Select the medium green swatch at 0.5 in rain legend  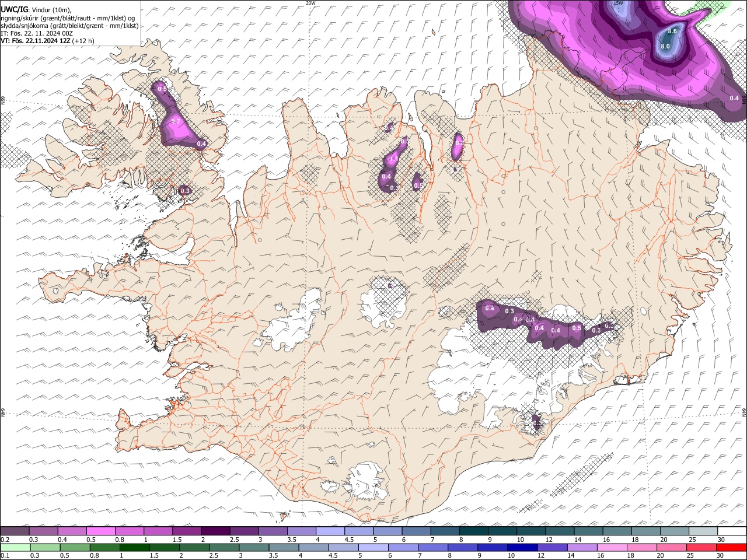click(x=75, y=547)
